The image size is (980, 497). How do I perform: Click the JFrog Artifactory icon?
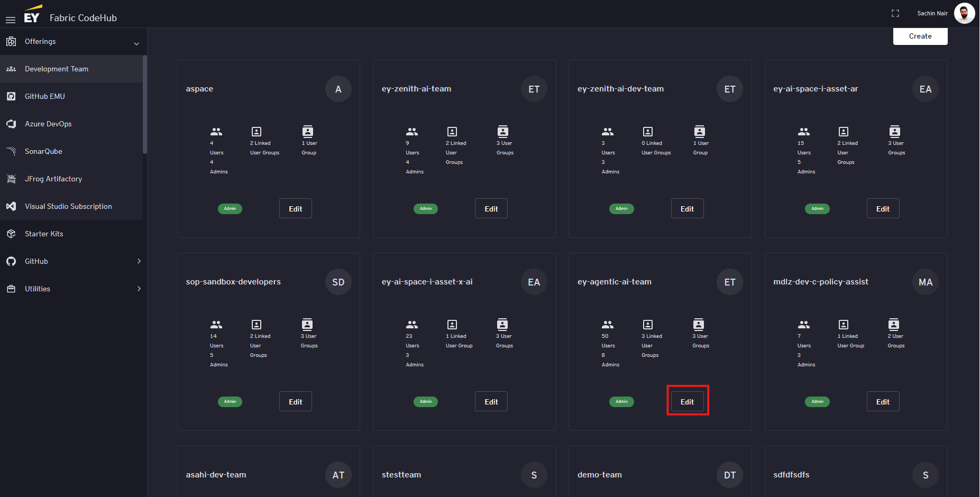pos(11,179)
